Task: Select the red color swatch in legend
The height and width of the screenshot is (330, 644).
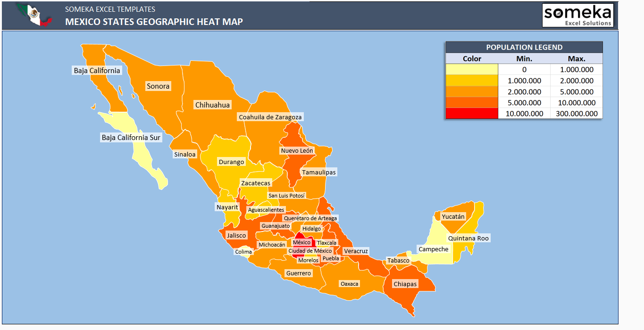Action: (x=472, y=114)
